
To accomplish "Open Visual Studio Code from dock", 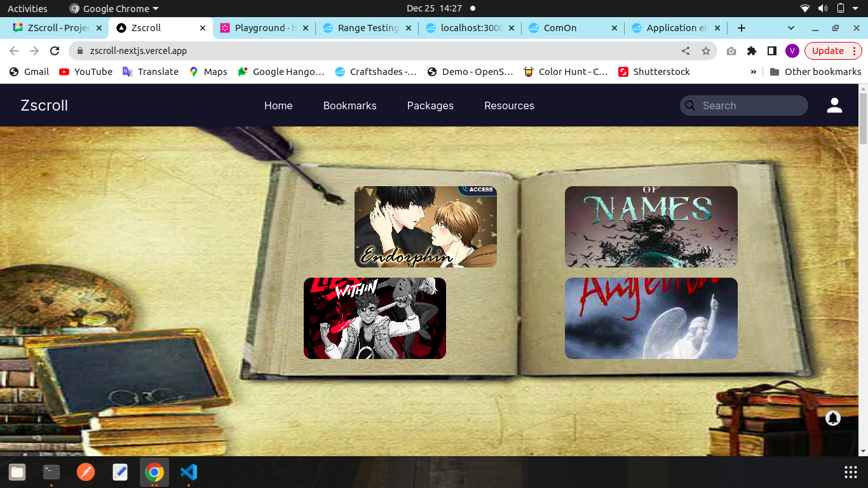I will [189, 472].
